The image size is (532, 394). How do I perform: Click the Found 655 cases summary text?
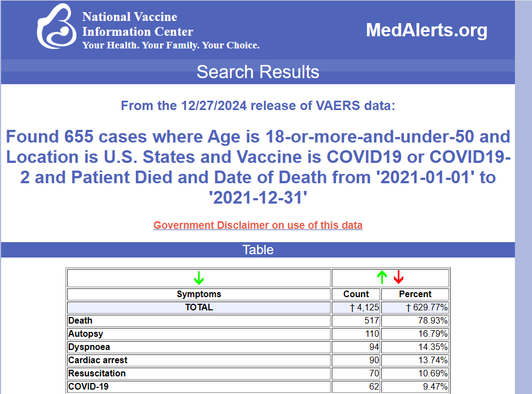point(258,167)
